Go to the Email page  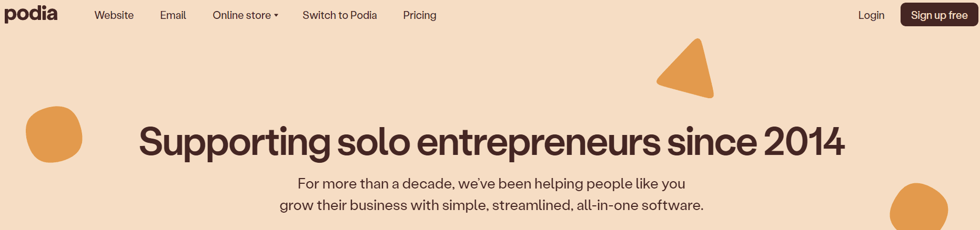[x=173, y=15]
